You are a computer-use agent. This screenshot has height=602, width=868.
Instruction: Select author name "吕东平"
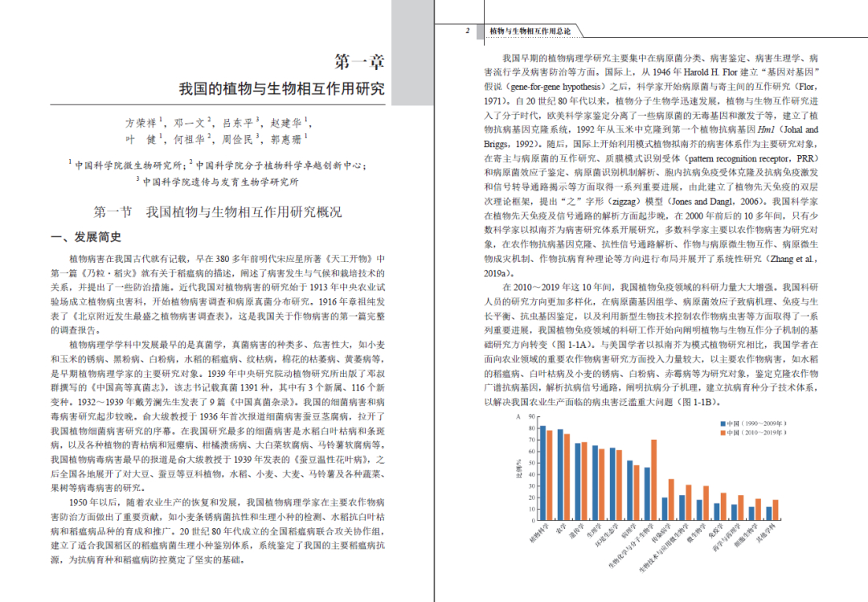point(237,123)
